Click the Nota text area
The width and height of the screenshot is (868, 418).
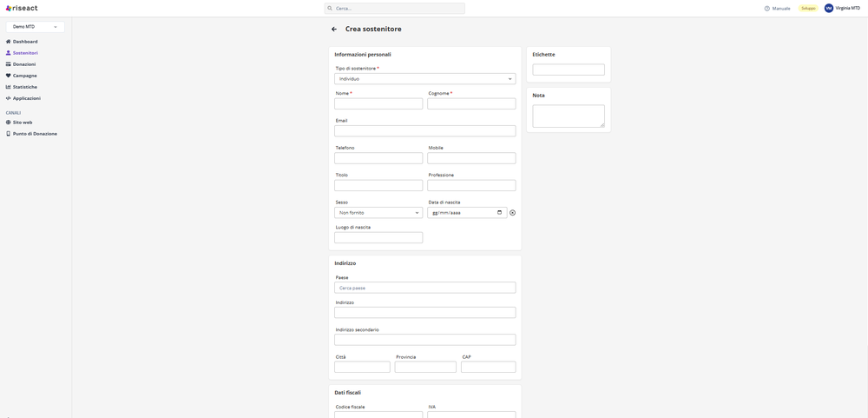pos(568,116)
